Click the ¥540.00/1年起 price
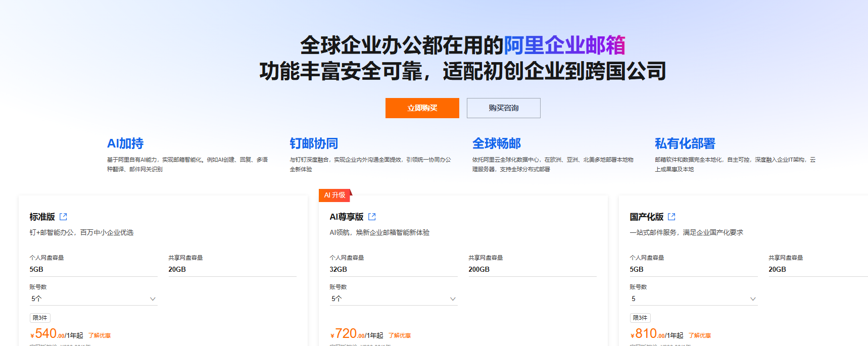This screenshot has height=346, width=868. click(x=57, y=334)
